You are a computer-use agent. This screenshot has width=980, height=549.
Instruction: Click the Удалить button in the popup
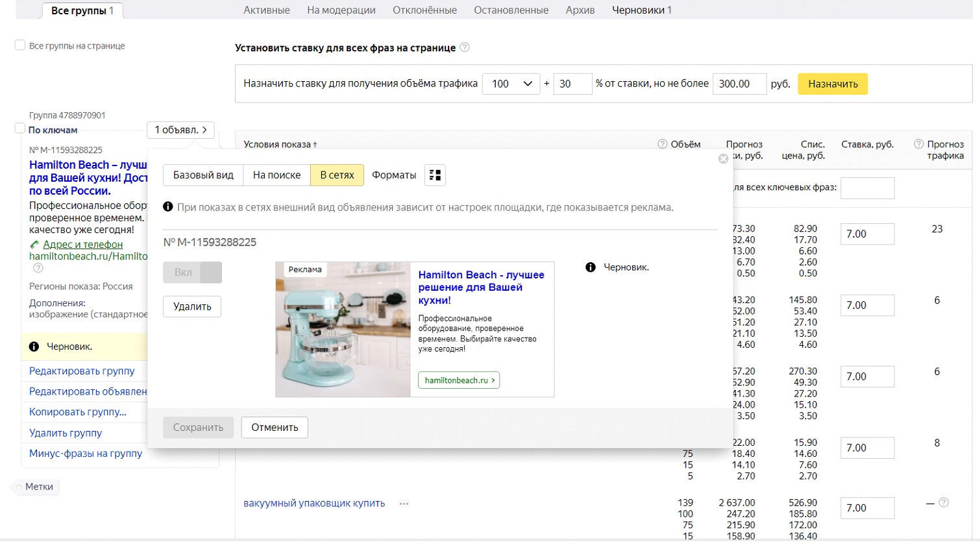pyautogui.click(x=192, y=306)
